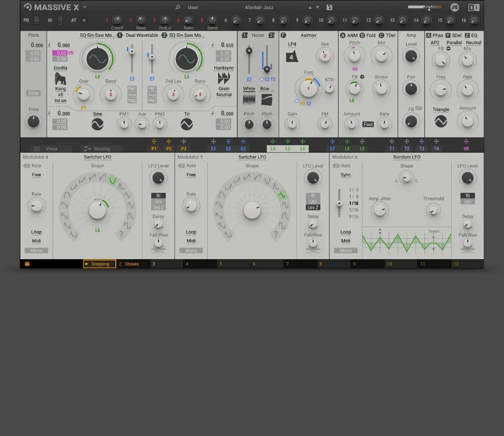Click the oscillator 1 pitch value 0.000

[x=63, y=46]
